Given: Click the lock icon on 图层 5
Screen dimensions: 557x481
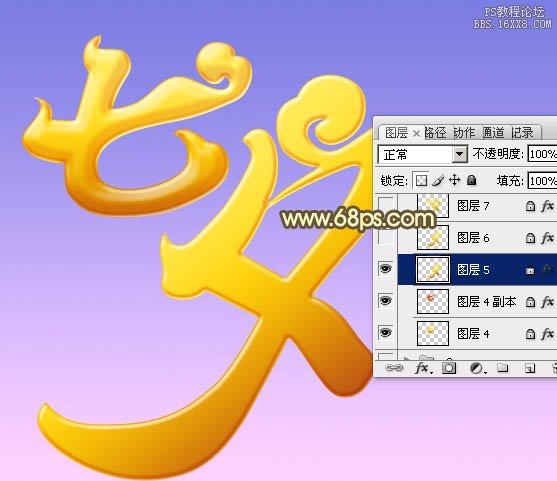Looking at the screenshot, I should (530, 270).
